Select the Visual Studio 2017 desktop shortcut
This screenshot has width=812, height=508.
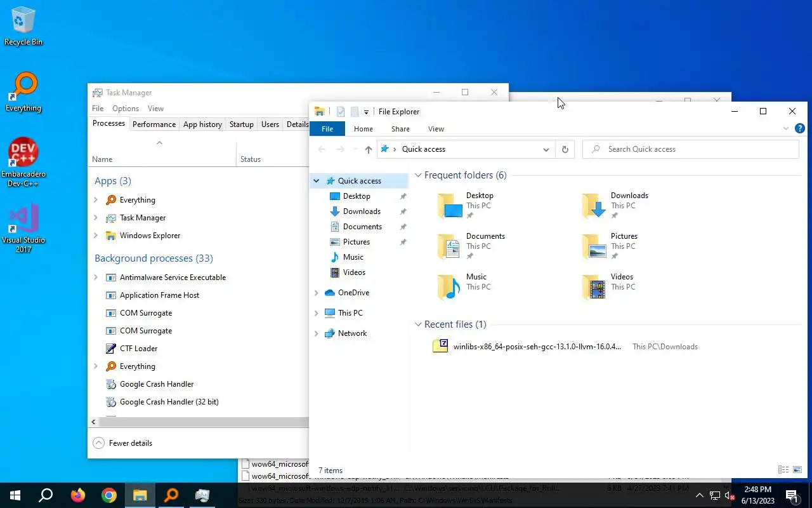click(23, 229)
